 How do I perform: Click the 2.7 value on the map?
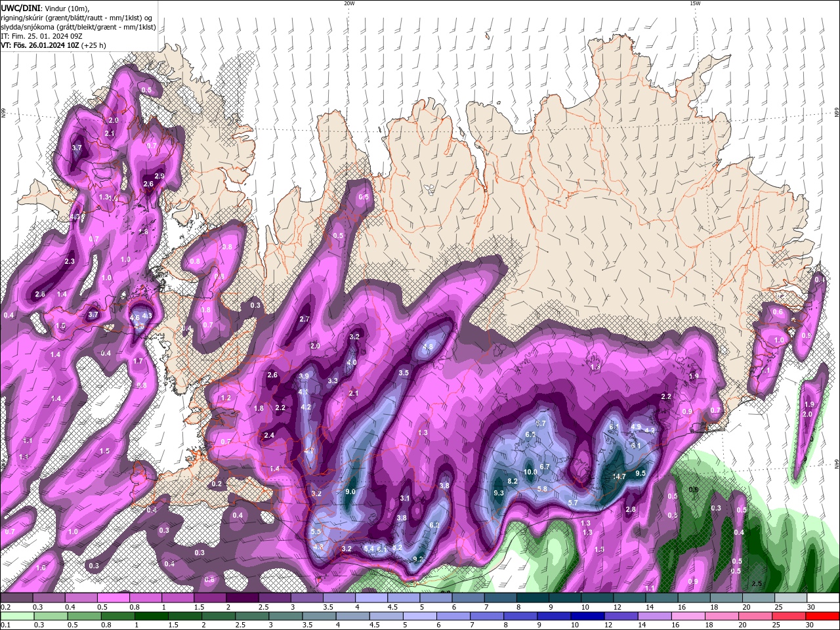point(304,319)
